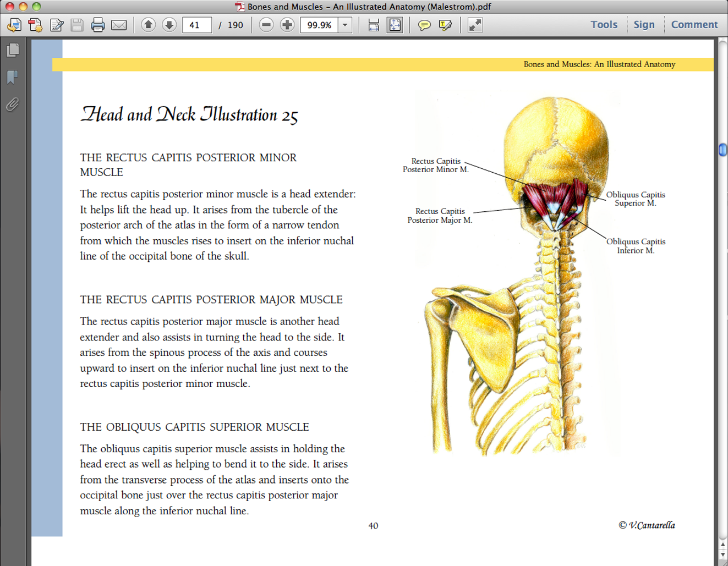Add a sticky note comment
This screenshot has width=728, height=566.
coord(424,25)
